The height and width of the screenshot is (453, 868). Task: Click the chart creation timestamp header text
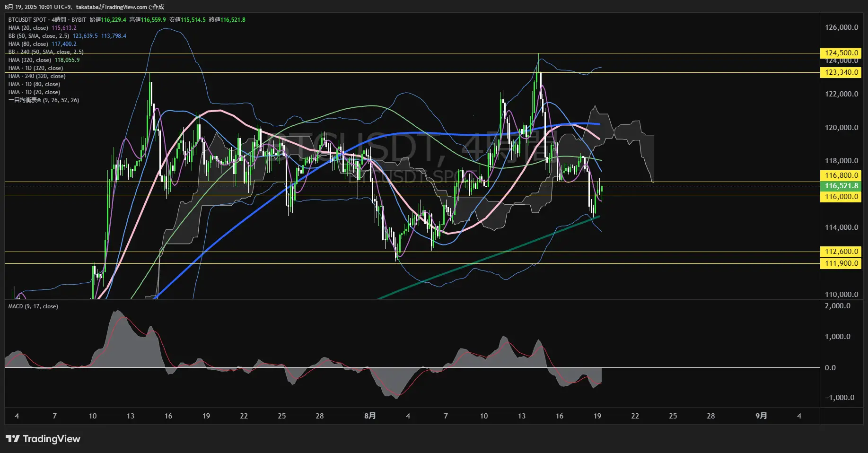[84, 7]
